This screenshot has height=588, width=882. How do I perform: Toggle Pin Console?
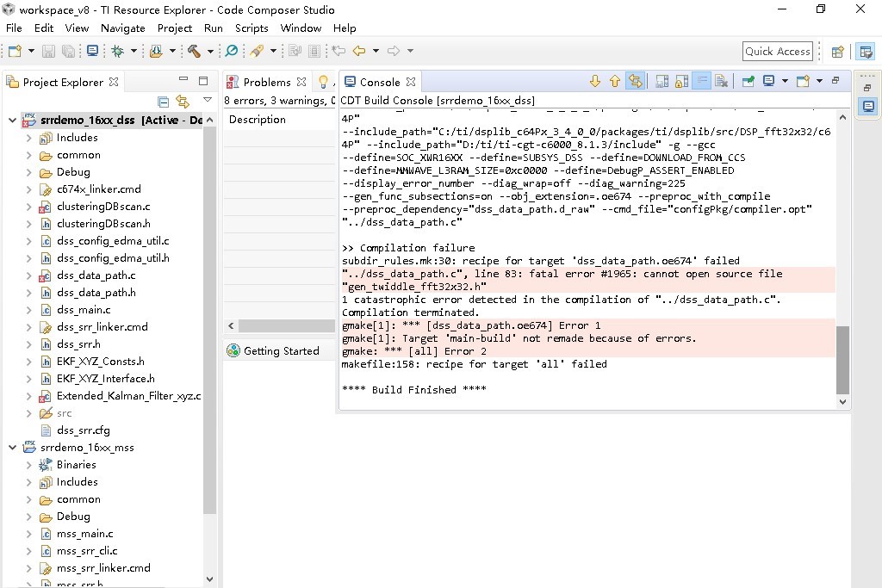tap(748, 82)
